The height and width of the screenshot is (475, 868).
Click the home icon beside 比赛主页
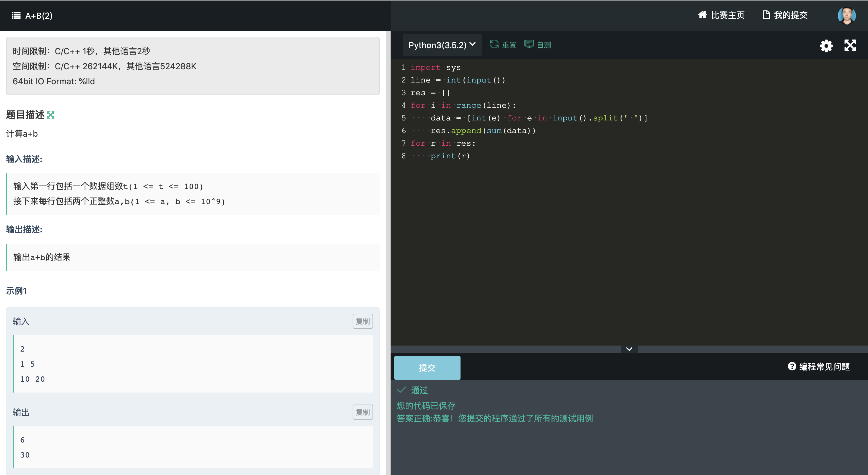tap(702, 15)
